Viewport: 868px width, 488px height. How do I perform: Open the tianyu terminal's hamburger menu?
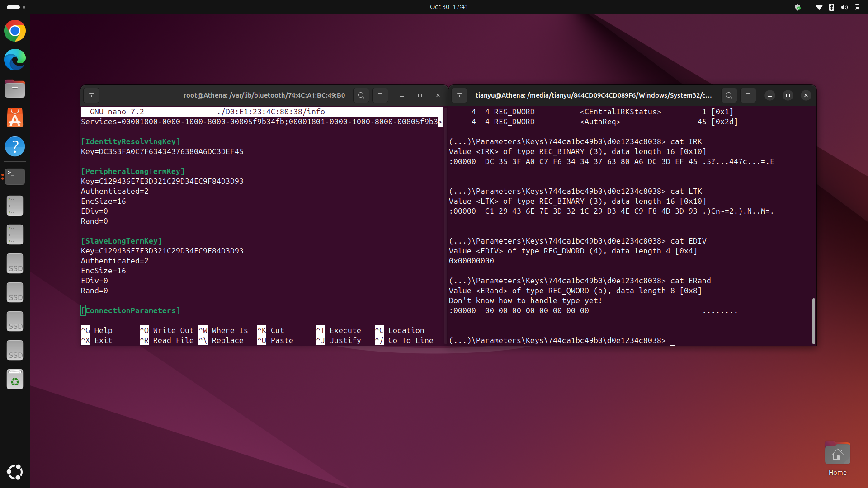(x=748, y=95)
